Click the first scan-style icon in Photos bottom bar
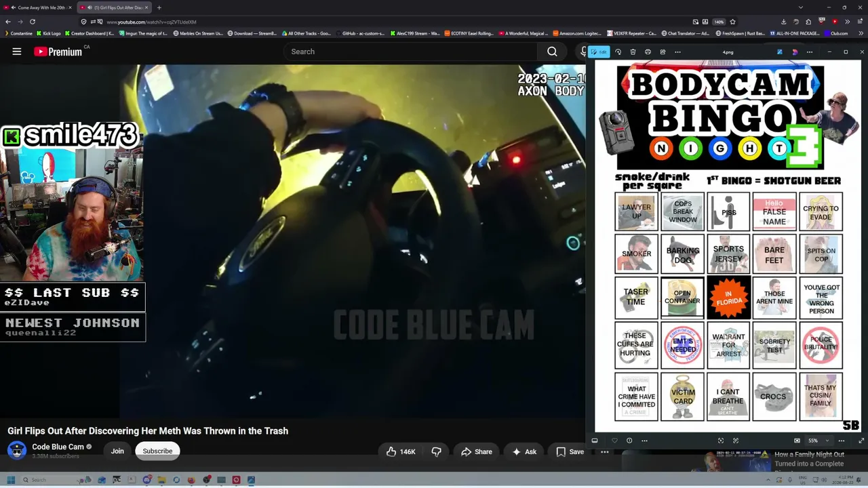This screenshot has width=868, height=488. coord(721,441)
